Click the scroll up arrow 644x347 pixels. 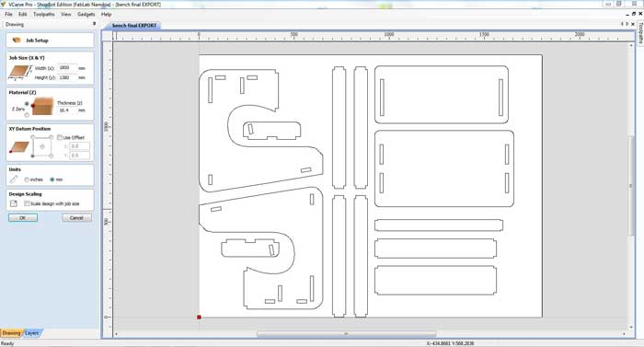(x=631, y=46)
